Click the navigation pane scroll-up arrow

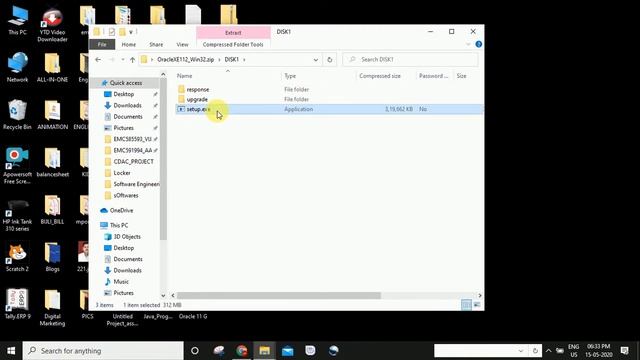tap(163, 74)
